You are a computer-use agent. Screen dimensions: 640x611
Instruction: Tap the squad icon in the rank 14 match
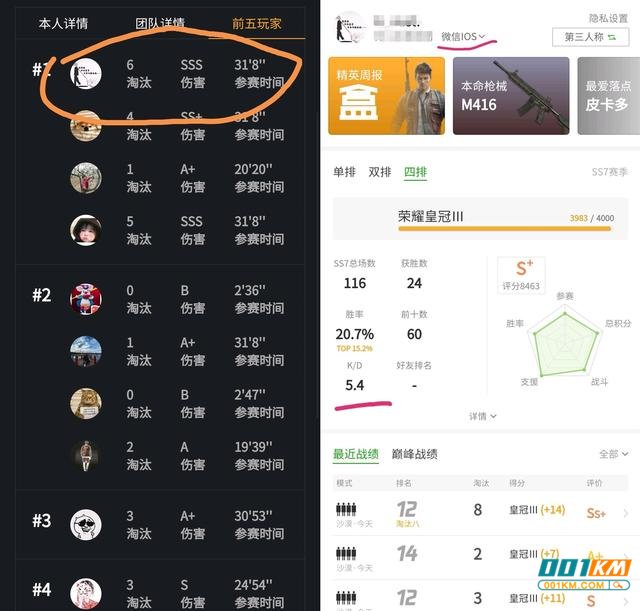346,553
